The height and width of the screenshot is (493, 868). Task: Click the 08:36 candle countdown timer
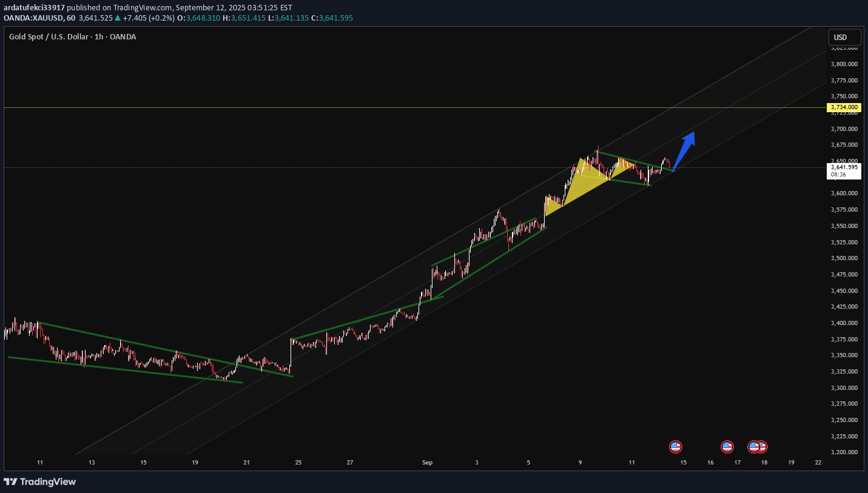(838, 175)
